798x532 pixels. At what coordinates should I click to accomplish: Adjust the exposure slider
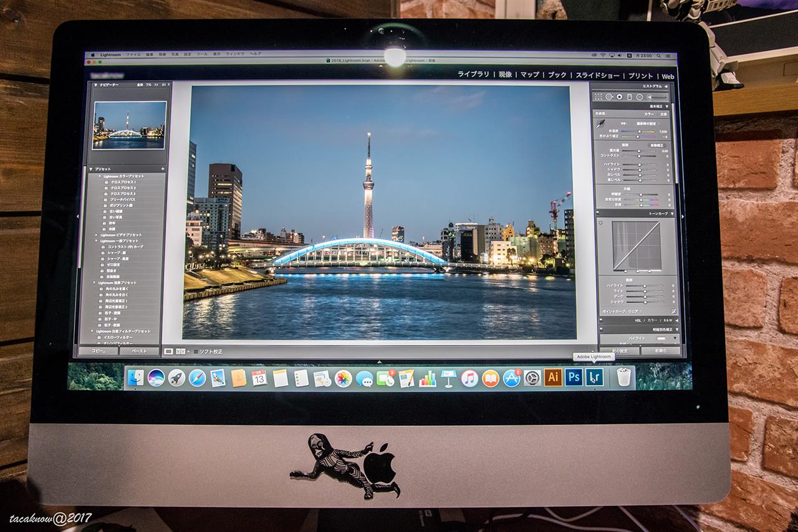point(638,151)
